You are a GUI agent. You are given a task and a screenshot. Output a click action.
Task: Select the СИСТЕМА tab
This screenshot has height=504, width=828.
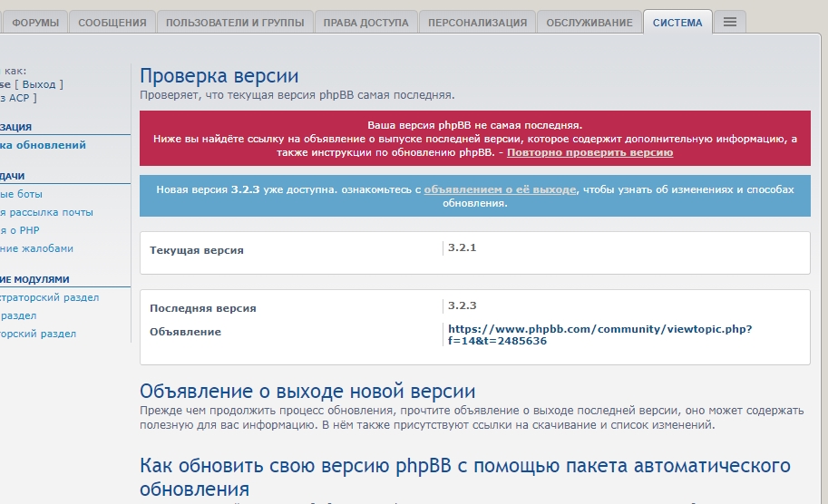point(677,23)
